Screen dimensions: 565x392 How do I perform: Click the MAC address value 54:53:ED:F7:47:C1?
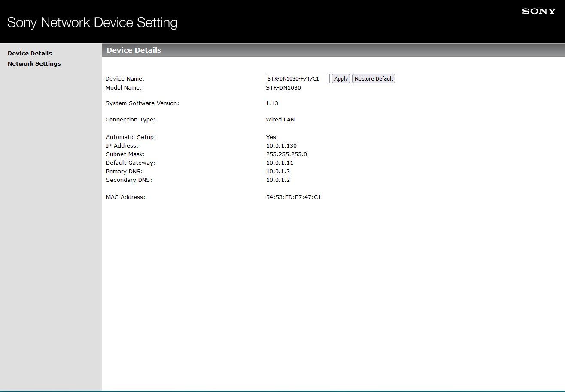(293, 197)
